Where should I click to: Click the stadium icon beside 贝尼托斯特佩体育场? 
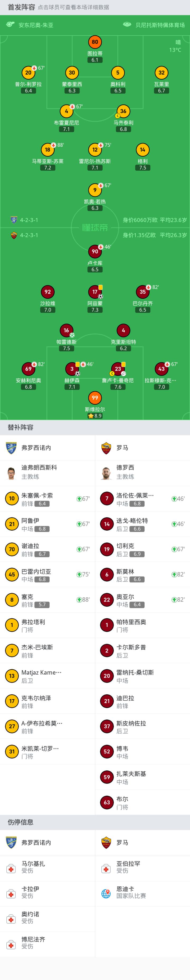[x=127, y=25]
